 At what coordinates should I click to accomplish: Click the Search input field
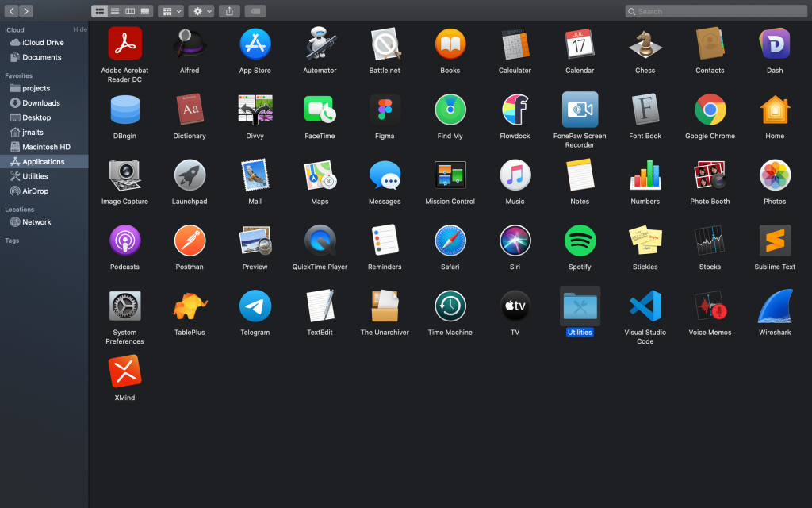point(716,11)
